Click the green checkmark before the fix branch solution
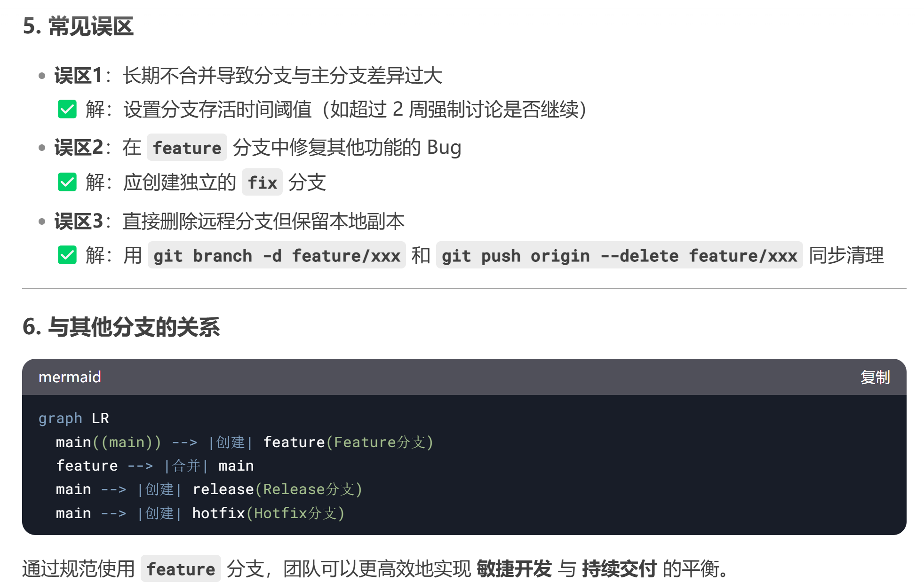This screenshot has width=924, height=583. (67, 182)
